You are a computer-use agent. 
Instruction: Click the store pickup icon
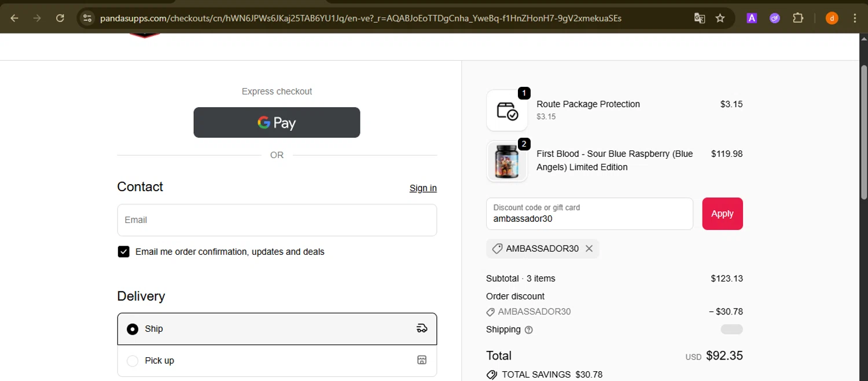click(x=422, y=360)
